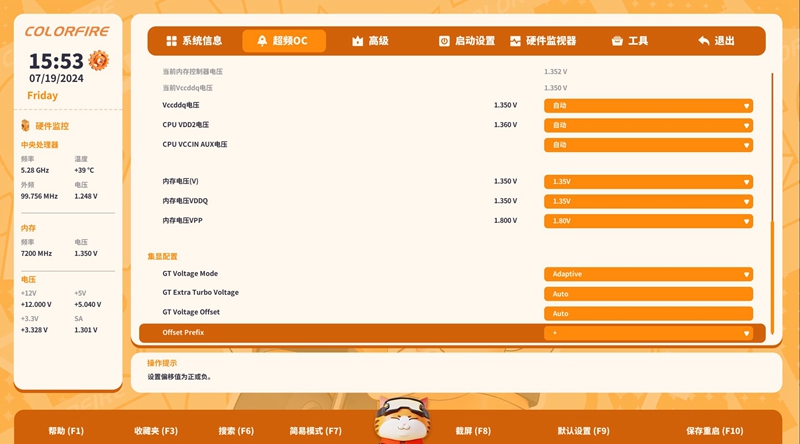Click the vertical scrollbar on the right
Screen dimensions: 800x444
point(772,270)
